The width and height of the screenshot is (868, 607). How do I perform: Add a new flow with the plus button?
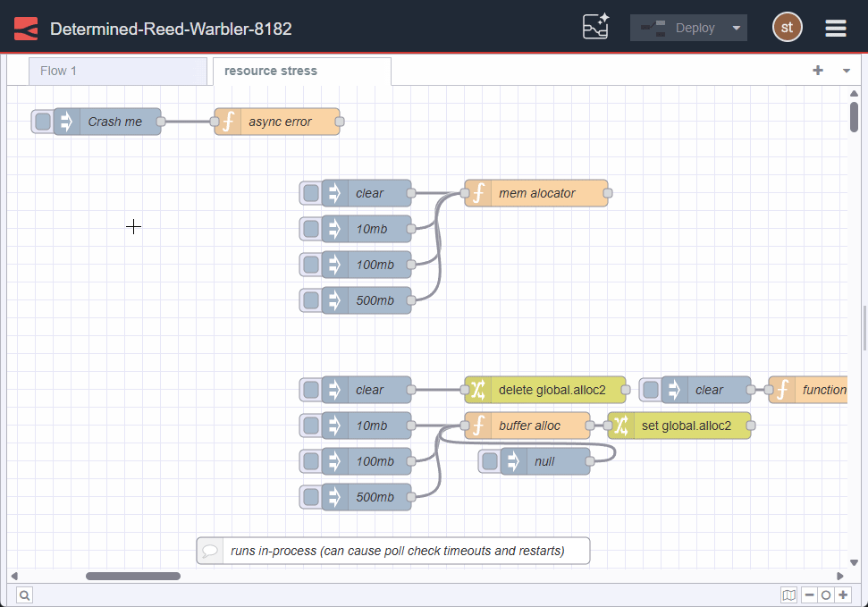[817, 70]
